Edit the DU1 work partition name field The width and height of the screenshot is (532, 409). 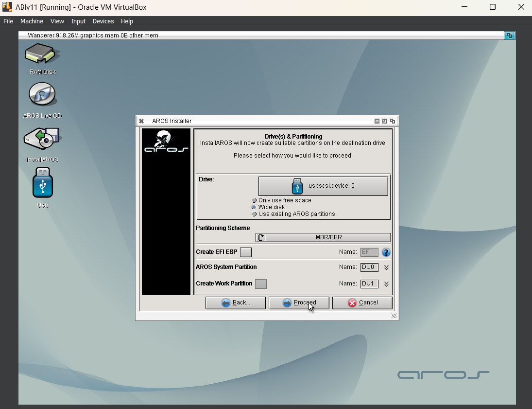coord(369,284)
